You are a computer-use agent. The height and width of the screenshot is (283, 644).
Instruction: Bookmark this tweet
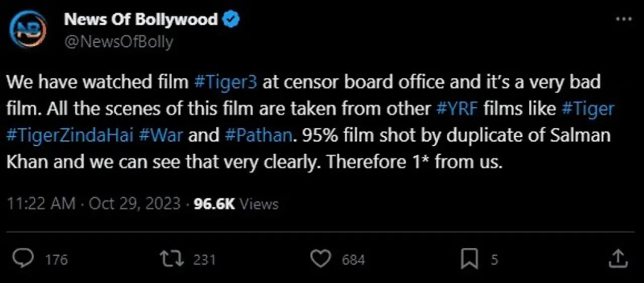point(469,259)
